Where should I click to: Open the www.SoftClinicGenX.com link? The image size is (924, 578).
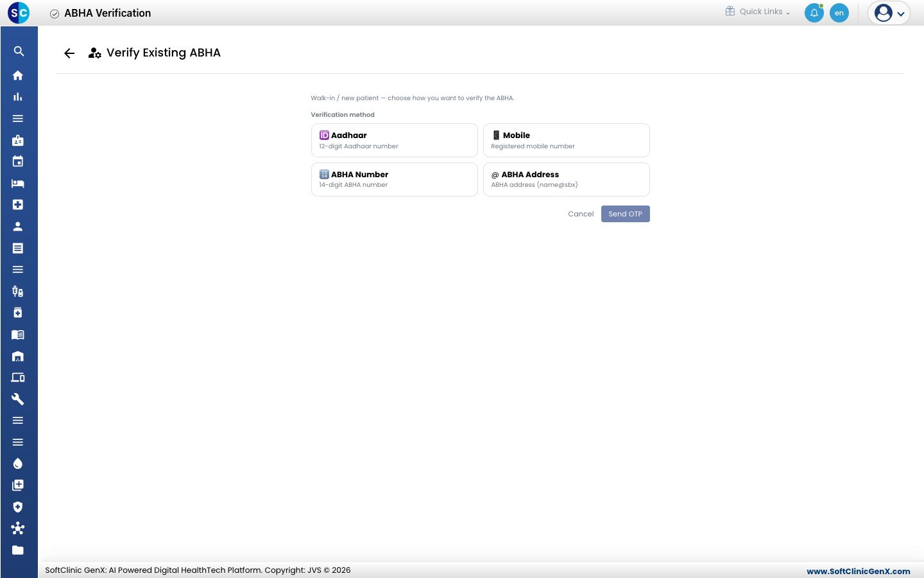[x=859, y=571]
